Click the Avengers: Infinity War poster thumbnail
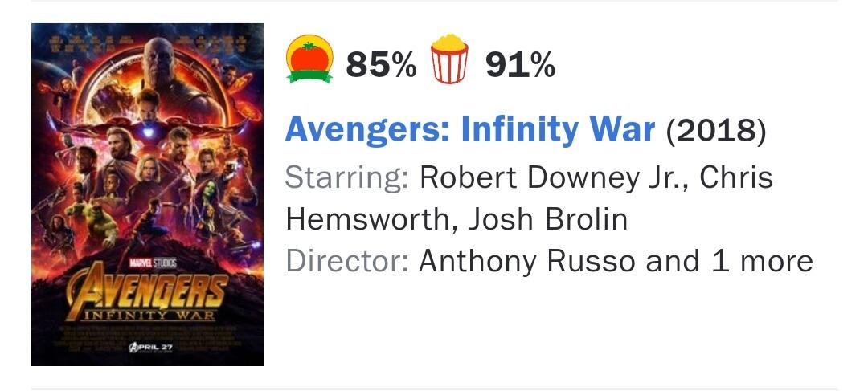This screenshot has width=868, height=391. pos(147,194)
